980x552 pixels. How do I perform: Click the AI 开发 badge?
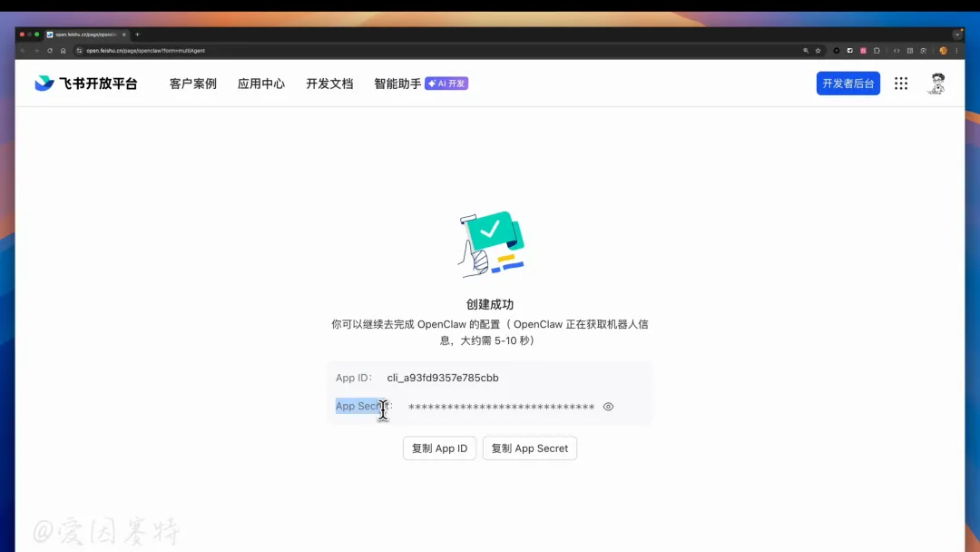point(446,84)
